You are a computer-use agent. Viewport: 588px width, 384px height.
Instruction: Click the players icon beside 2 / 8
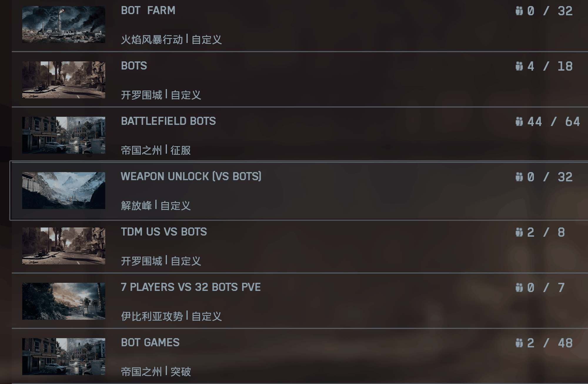coord(519,232)
